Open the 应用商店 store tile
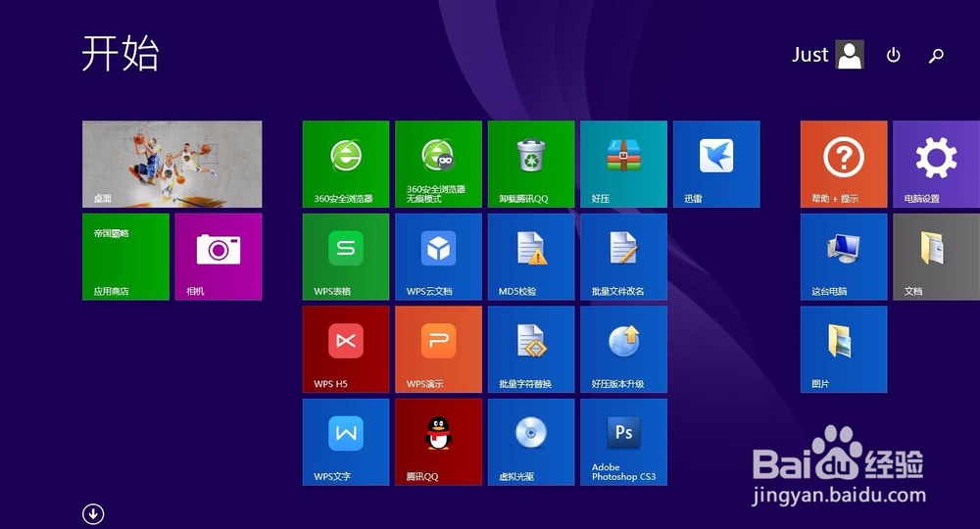Viewport: 980px width, 529px height. click(x=125, y=257)
